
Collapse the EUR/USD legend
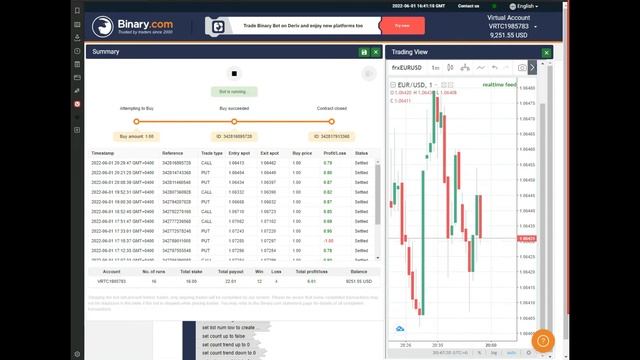(393, 85)
